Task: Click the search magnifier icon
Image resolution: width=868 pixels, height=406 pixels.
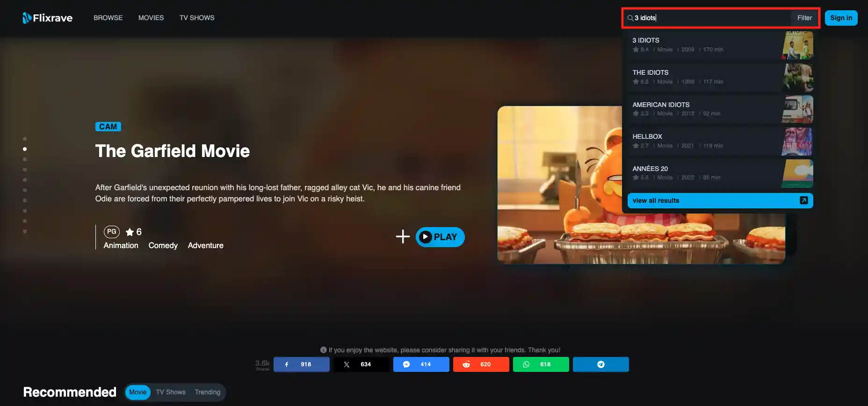Action: click(630, 18)
